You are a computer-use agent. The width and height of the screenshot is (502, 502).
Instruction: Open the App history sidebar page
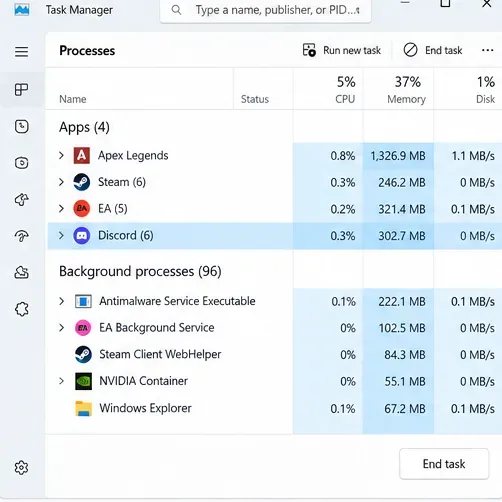(x=21, y=163)
